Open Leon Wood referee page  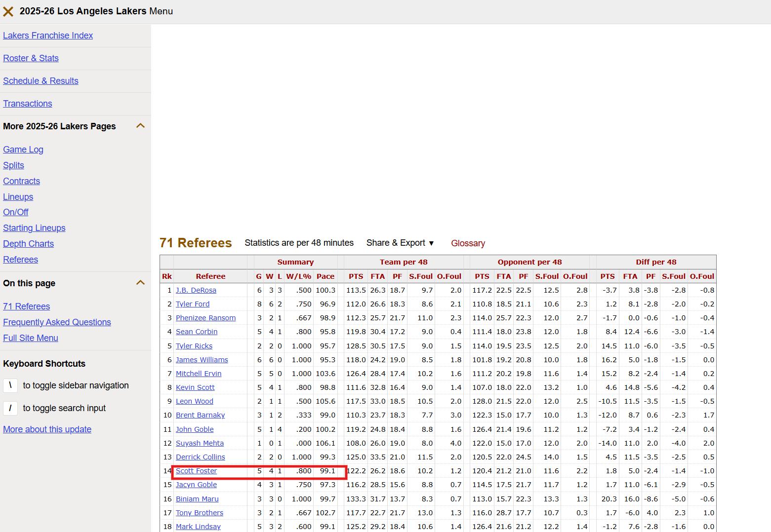click(x=195, y=401)
